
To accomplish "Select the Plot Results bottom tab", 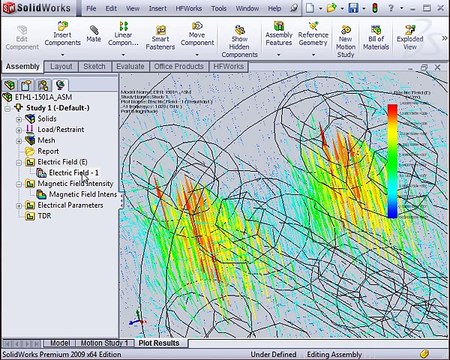I will point(159,343).
